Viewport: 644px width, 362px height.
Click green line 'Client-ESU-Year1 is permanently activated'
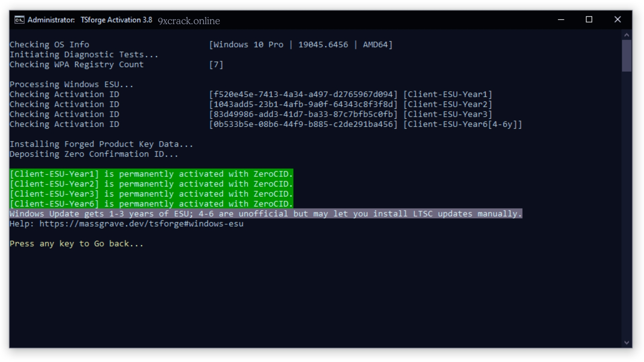point(151,174)
